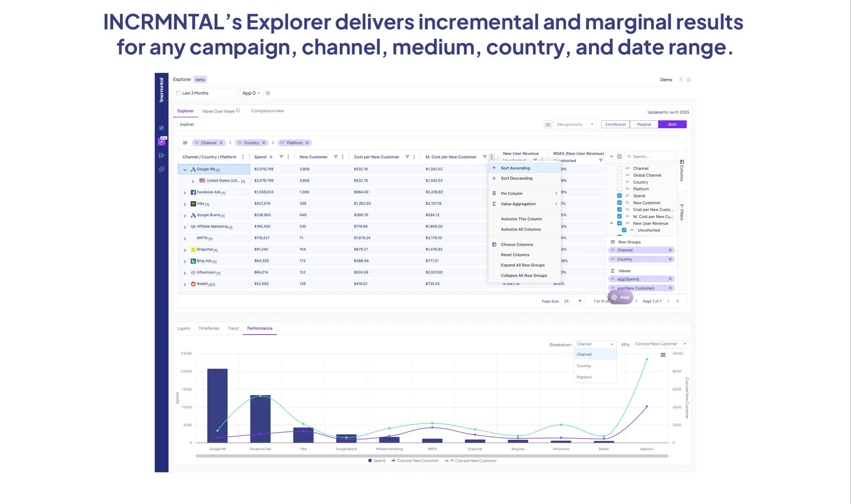The width and height of the screenshot is (851, 504).
Task: Open the KPIs Cost per New Customer dropdown
Action: (660, 344)
